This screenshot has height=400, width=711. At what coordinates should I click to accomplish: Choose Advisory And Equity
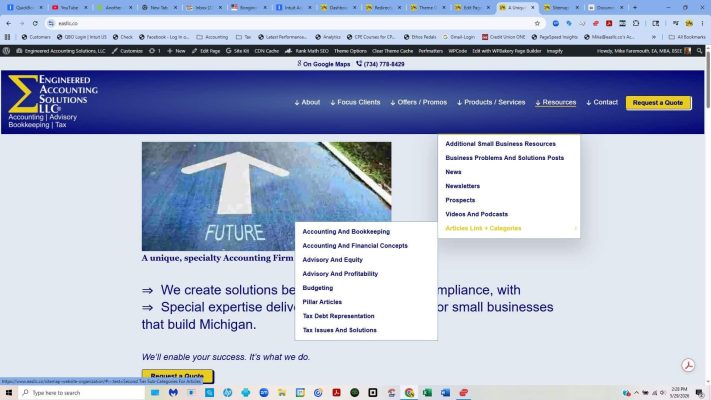tap(332, 259)
